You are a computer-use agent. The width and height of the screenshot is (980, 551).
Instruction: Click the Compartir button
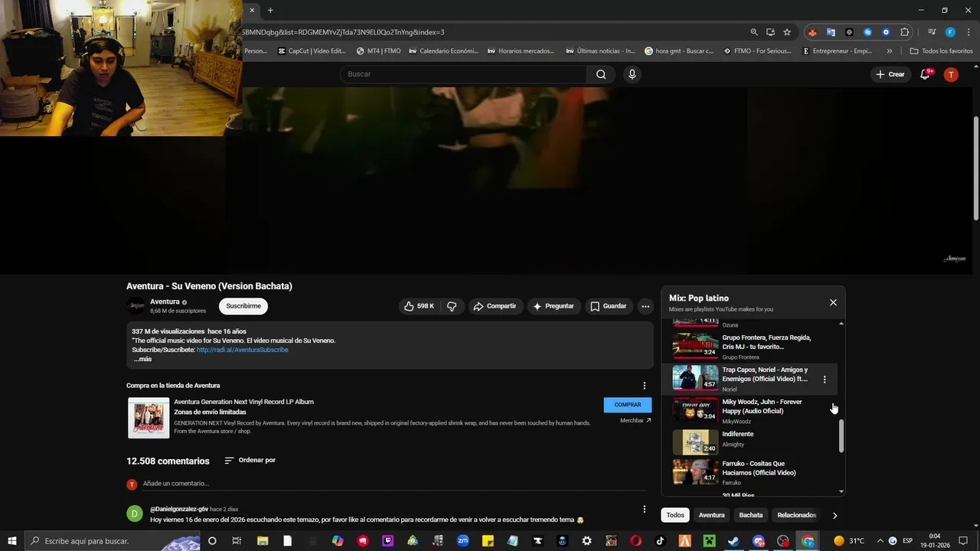coord(495,306)
